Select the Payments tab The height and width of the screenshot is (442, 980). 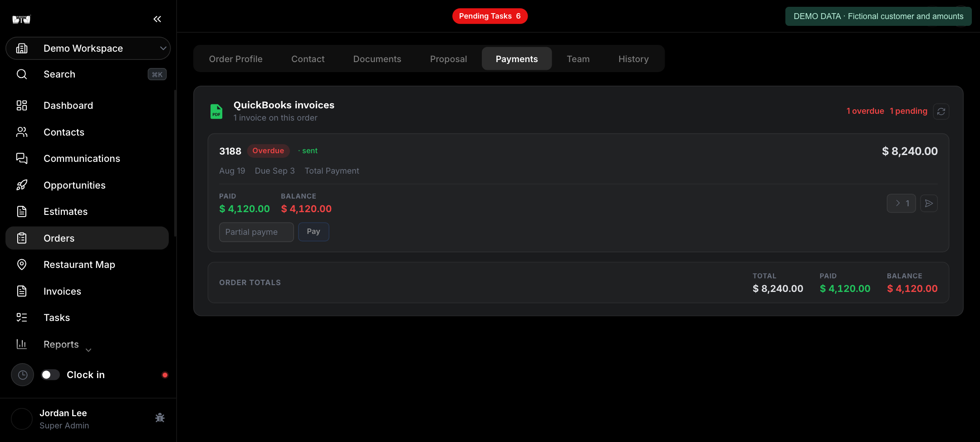517,59
